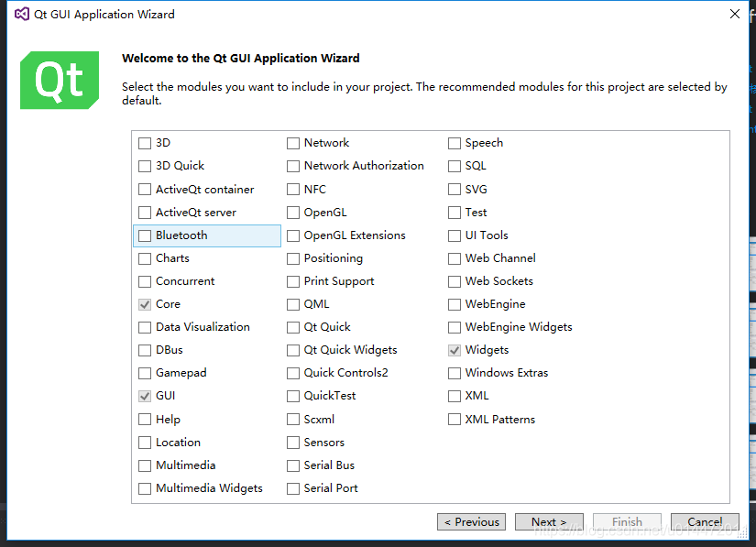
Task: Include the Concurrent module
Action: pos(145,281)
